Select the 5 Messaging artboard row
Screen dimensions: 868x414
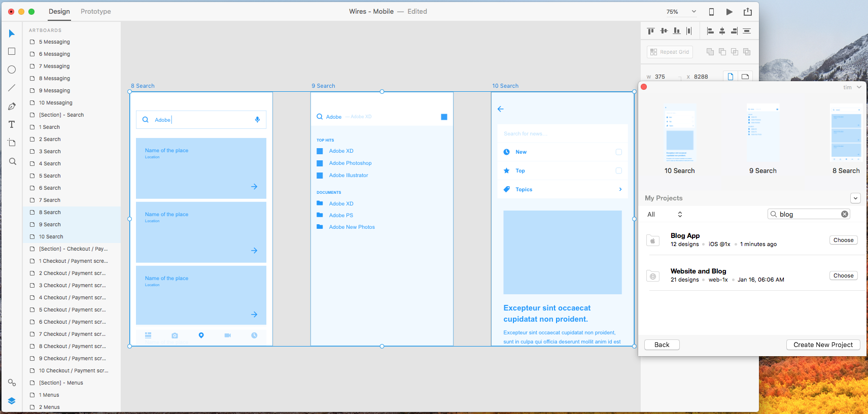[72, 42]
